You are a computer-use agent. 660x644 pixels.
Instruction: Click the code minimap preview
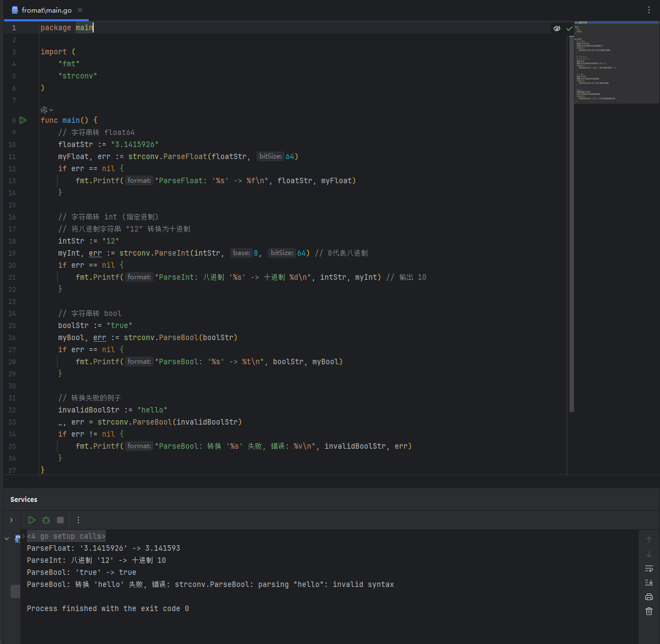(x=617, y=63)
